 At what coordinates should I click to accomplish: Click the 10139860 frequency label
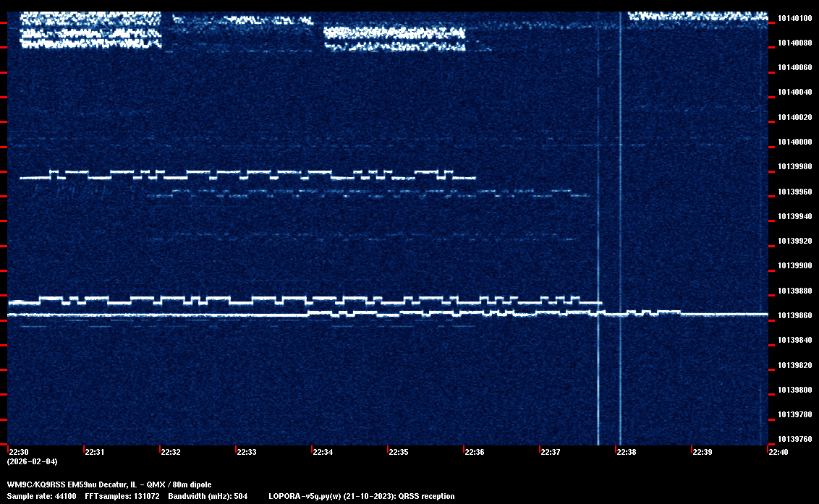[794, 316]
